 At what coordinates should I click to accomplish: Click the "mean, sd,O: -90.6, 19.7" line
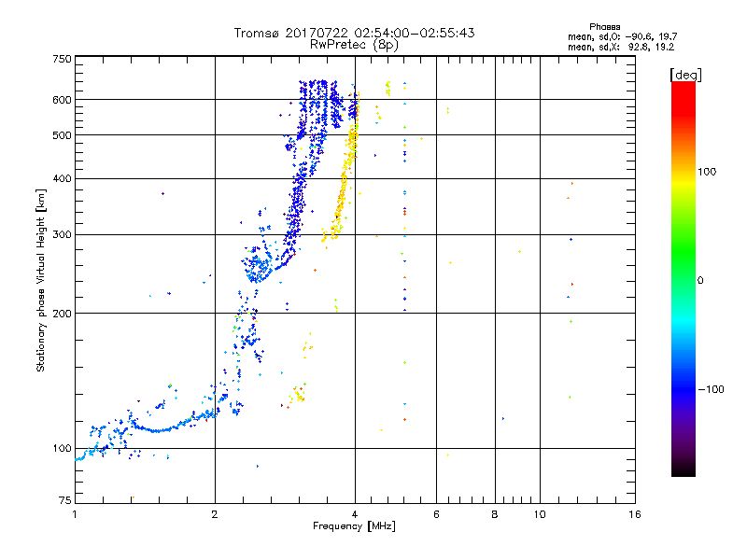(x=622, y=37)
